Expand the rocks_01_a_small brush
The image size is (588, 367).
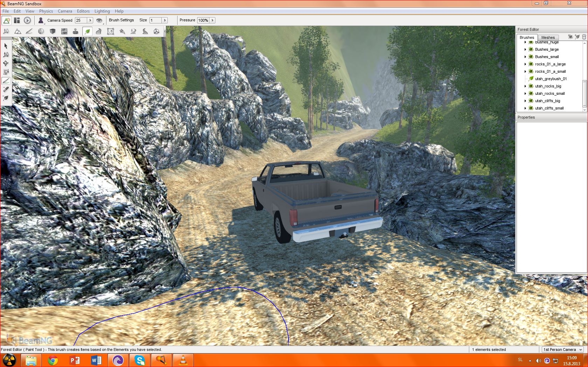pos(525,71)
